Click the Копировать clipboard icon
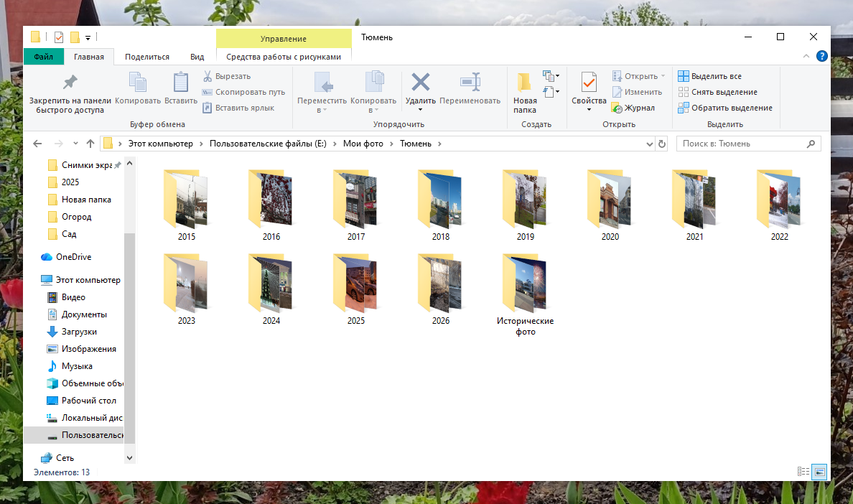 [x=138, y=82]
